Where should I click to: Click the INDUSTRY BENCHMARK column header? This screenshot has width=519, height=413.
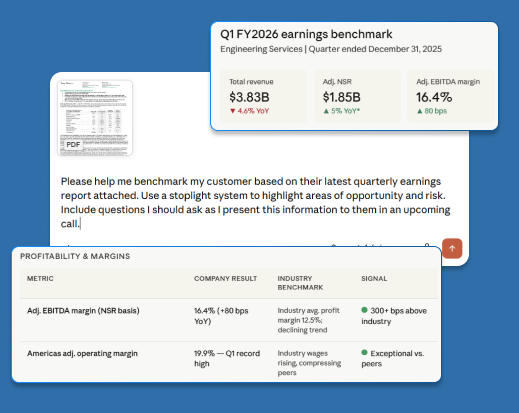300,283
